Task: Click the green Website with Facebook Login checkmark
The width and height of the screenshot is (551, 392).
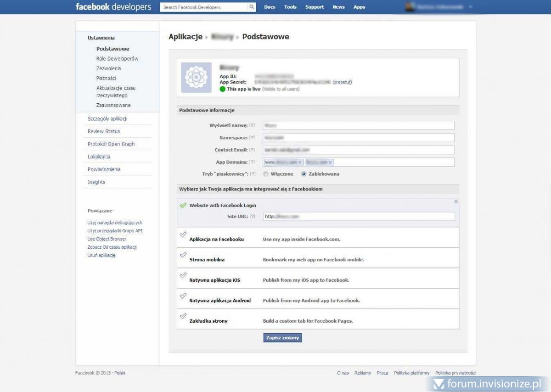Action: (183, 206)
